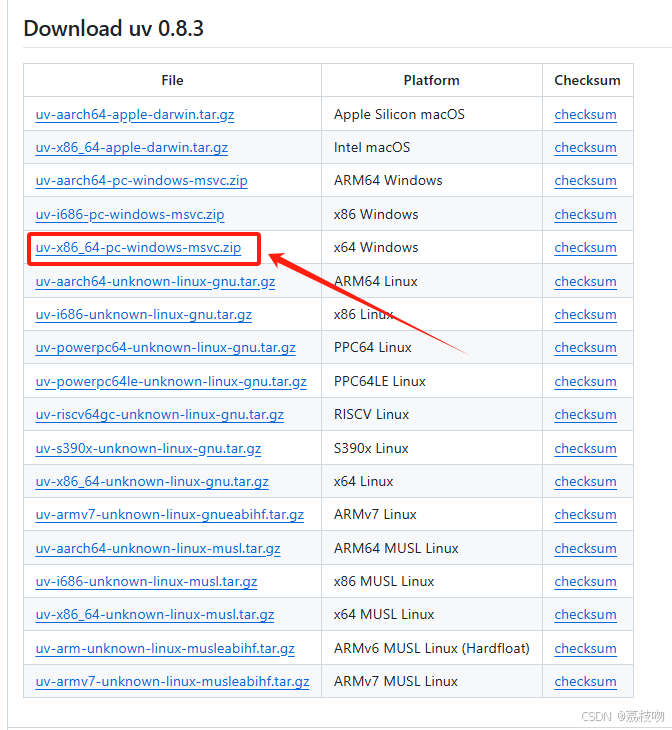This screenshot has width=672, height=730.
Task: Open checksum for ARMv7 Linux row
Action: [x=585, y=515]
